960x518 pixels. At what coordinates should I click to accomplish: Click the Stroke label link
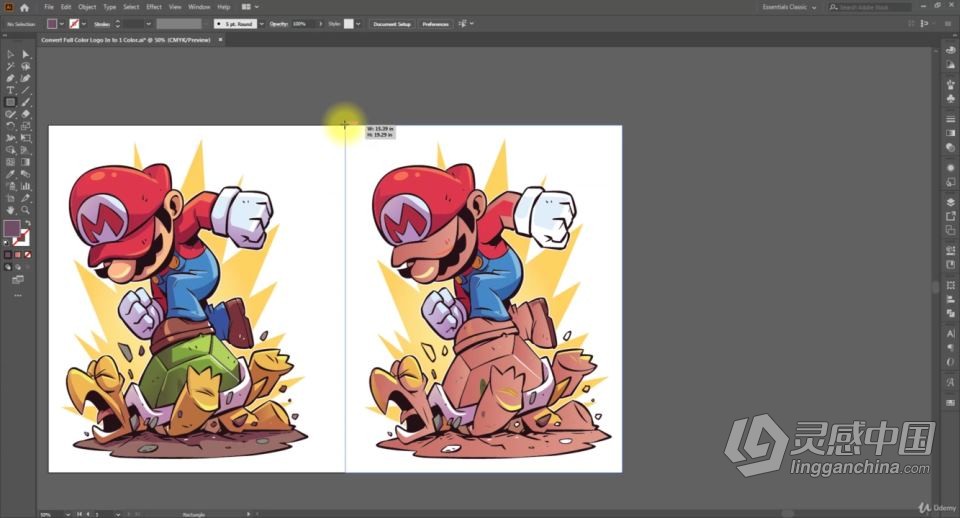pos(102,24)
